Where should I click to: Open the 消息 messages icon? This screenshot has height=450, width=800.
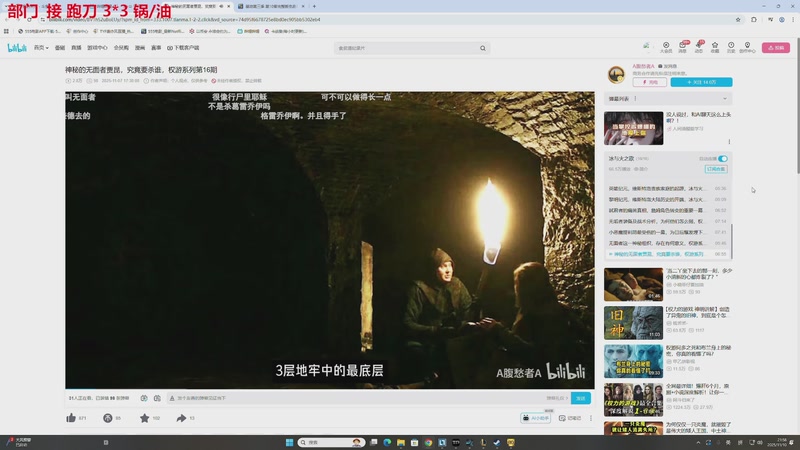pos(682,47)
